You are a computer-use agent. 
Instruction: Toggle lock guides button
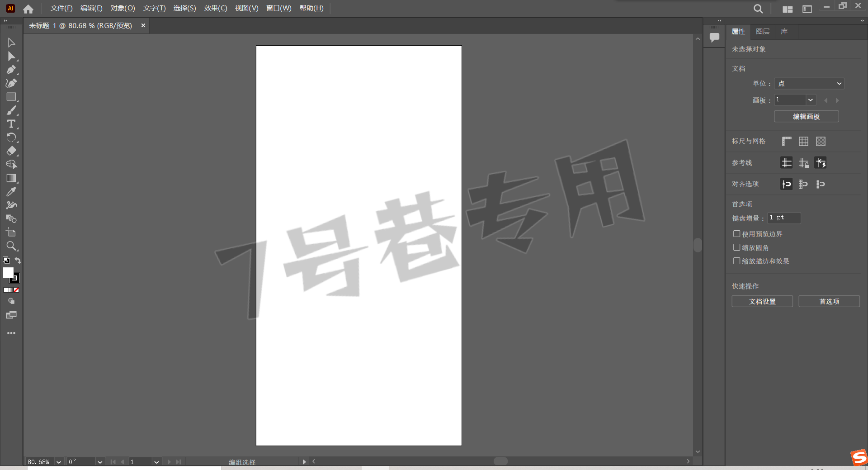coord(803,163)
